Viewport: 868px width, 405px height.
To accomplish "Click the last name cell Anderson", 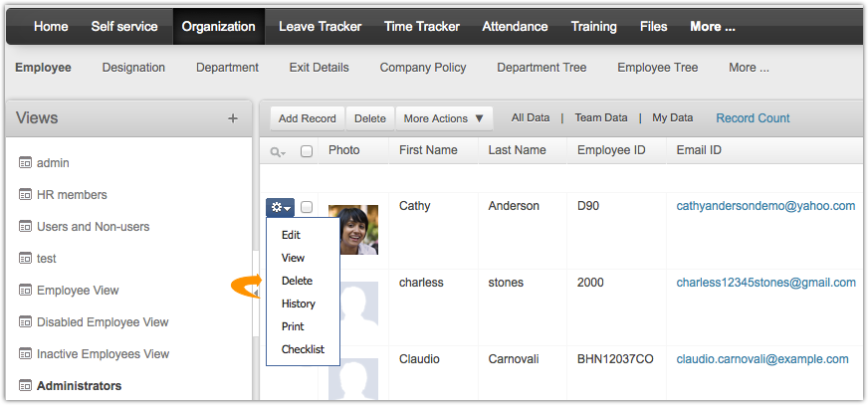I will 514,206.
